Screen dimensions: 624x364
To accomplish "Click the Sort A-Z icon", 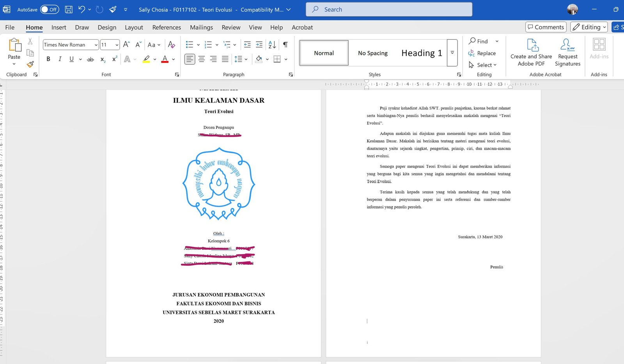I will coord(272,45).
